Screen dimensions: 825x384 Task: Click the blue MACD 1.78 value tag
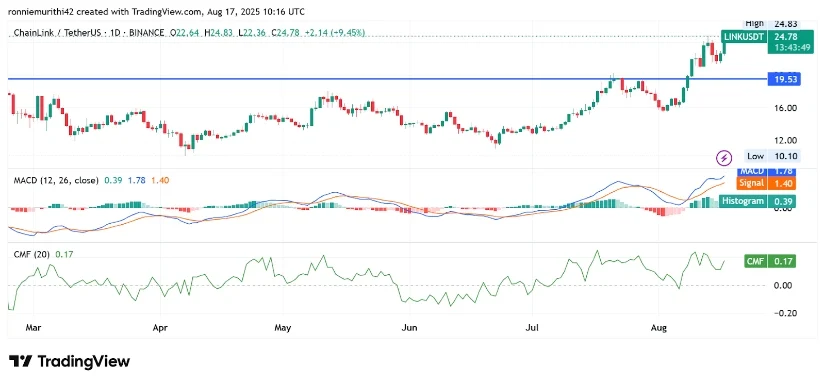click(x=766, y=171)
